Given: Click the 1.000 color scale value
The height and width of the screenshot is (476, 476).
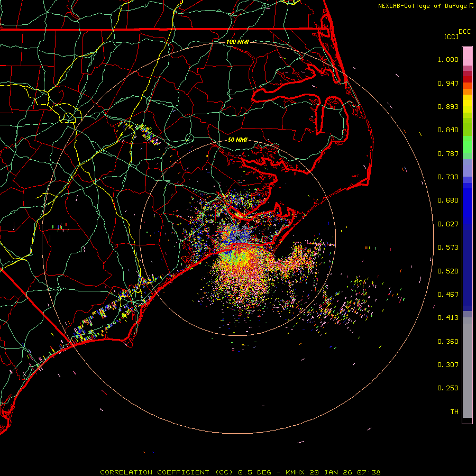Looking at the screenshot, I should pyautogui.click(x=448, y=59).
